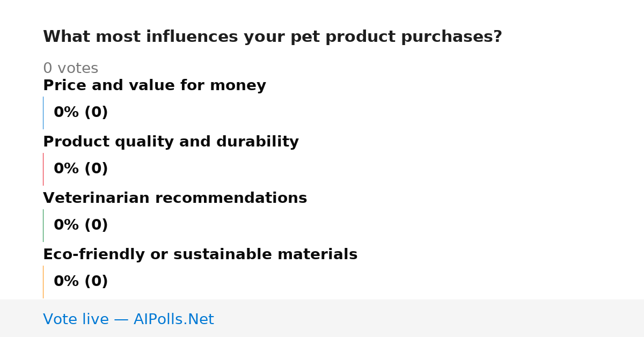Open the Vote live — AIPolls.Net link
The width and height of the screenshot is (644, 337).
pos(128,320)
